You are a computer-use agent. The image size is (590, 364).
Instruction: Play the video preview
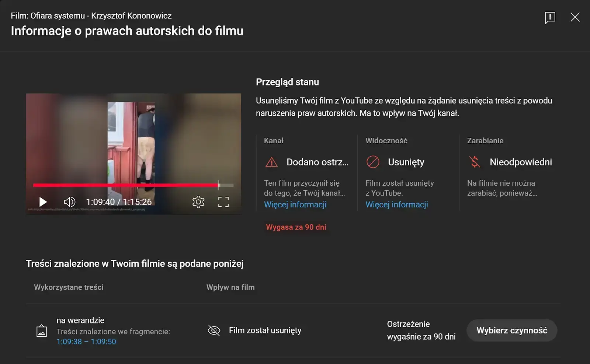43,202
